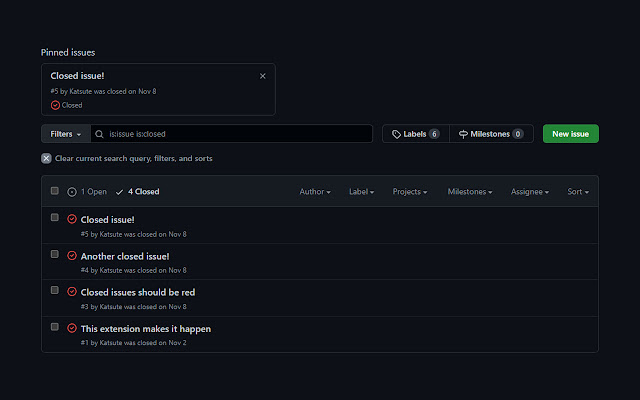Open pinned issue titled Closed issue!
Screen dimensions: 640x400
click(77, 76)
